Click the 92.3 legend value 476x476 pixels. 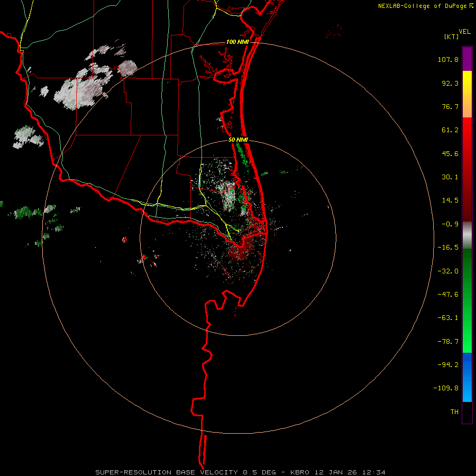coord(450,83)
